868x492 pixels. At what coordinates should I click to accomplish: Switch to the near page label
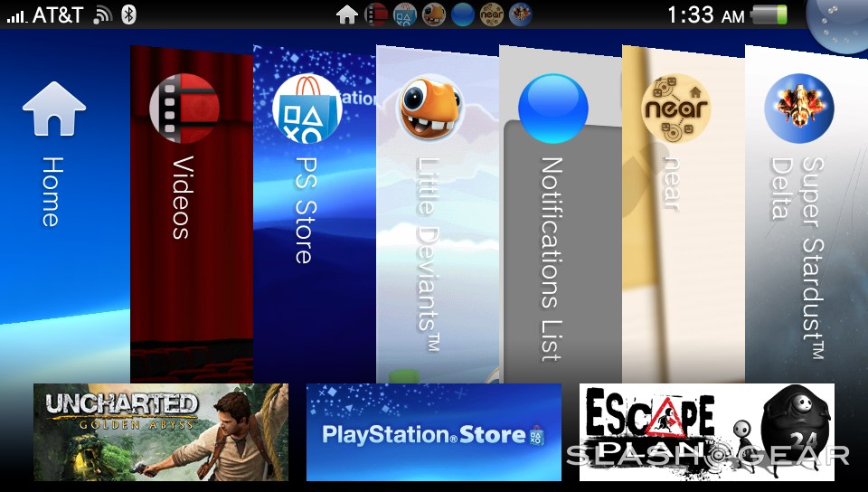pos(673,184)
